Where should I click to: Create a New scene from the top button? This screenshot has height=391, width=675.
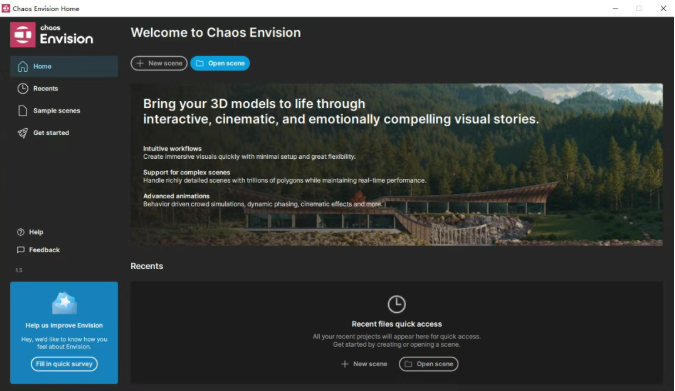point(159,63)
